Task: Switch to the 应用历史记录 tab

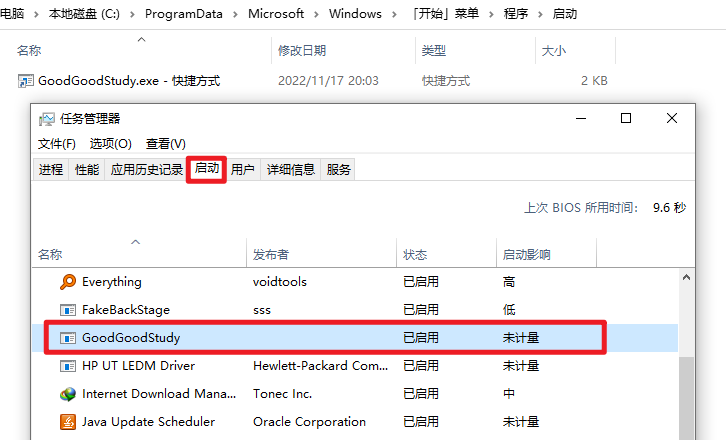Action: tap(147, 170)
